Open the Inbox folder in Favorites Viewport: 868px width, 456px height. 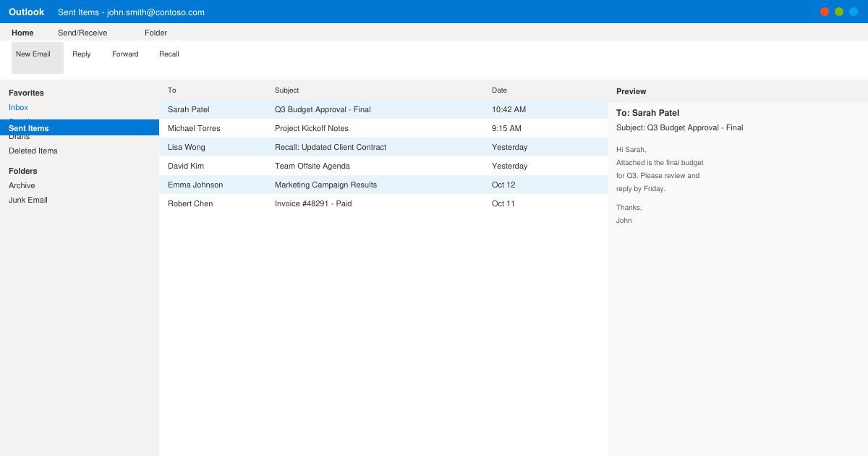(x=18, y=107)
